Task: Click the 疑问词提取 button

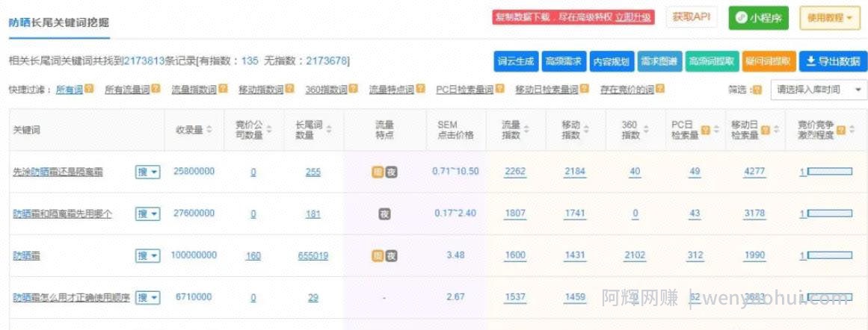Action: (x=769, y=61)
